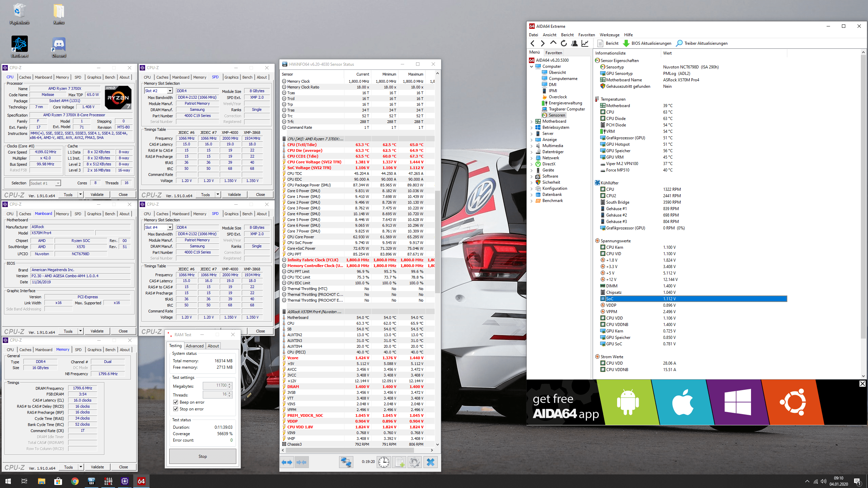Click the Megabytes input field
Screen dimensions: 868x488
point(215,386)
